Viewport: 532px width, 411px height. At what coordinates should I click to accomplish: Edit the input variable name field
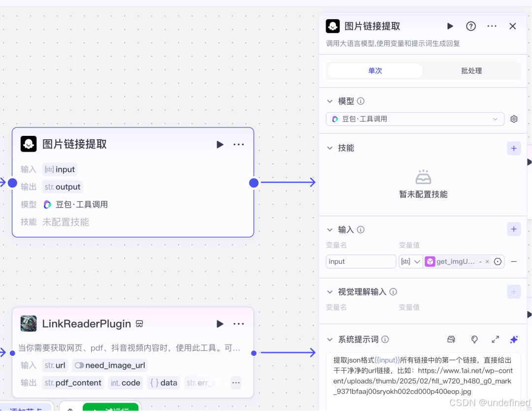click(x=361, y=261)
